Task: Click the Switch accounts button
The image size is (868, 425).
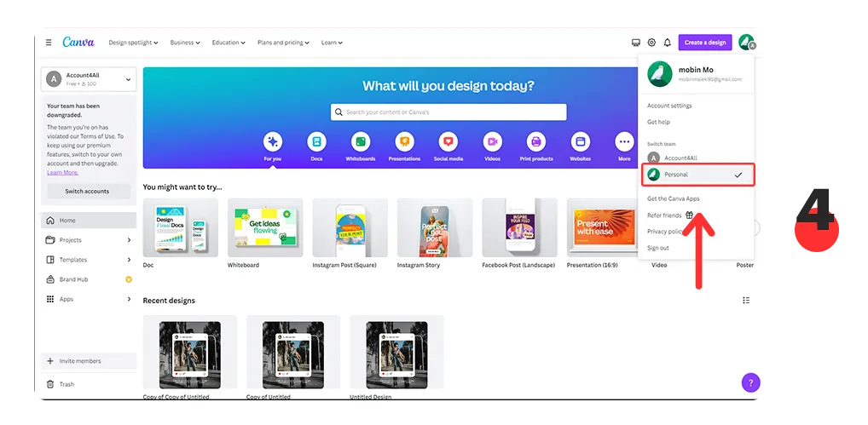Action: click(x=88, y=192)
